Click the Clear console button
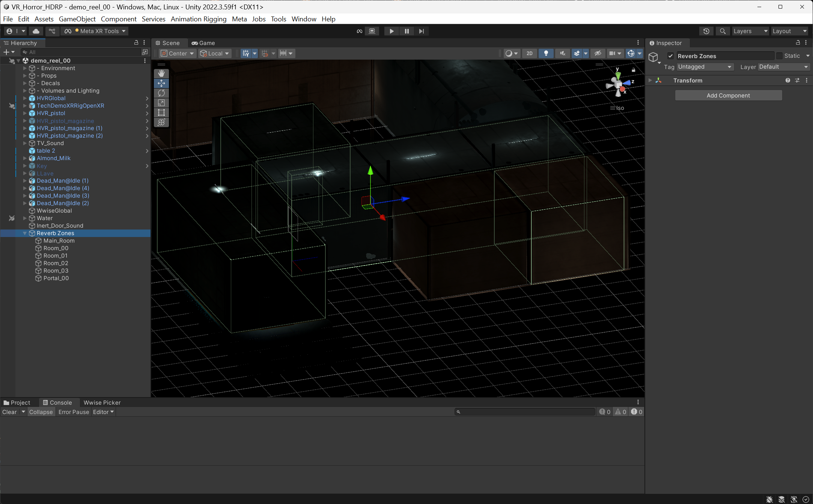813x504 pixels. [x=9, y=412]
